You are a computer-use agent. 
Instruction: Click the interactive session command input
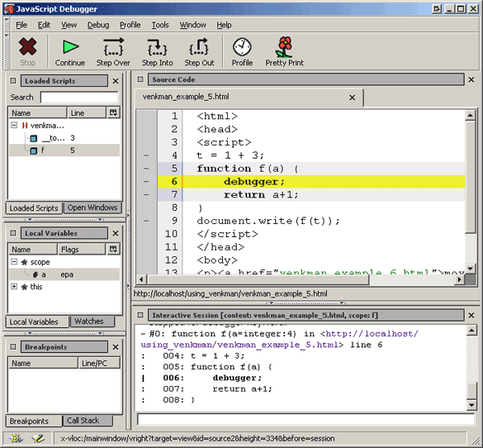point(306,420)
